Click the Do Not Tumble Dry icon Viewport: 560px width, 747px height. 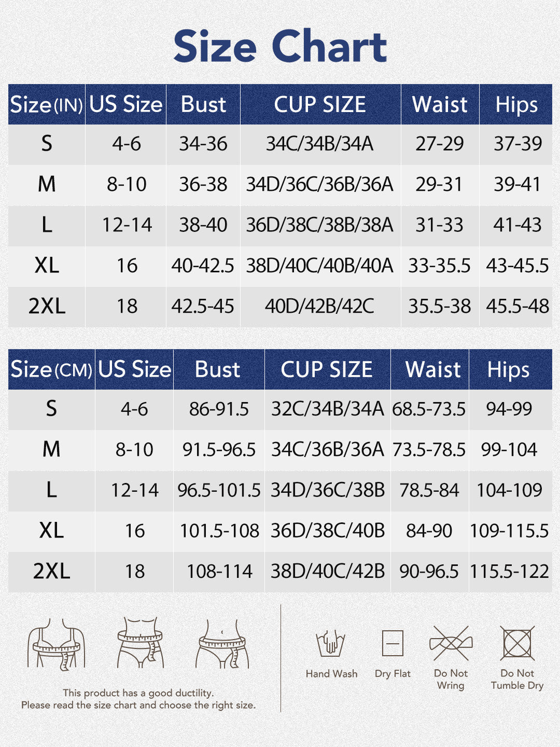coord(517,643)
